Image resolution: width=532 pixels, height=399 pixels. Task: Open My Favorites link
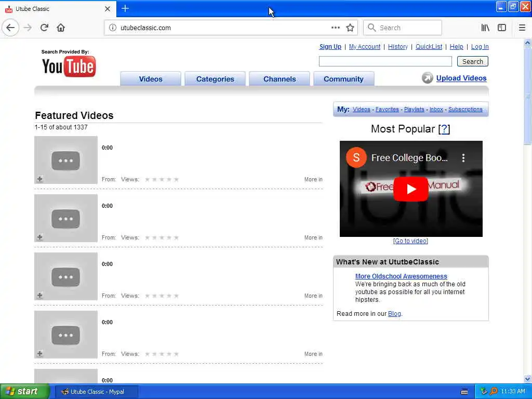pyautogui.click(x=387, y=109)
